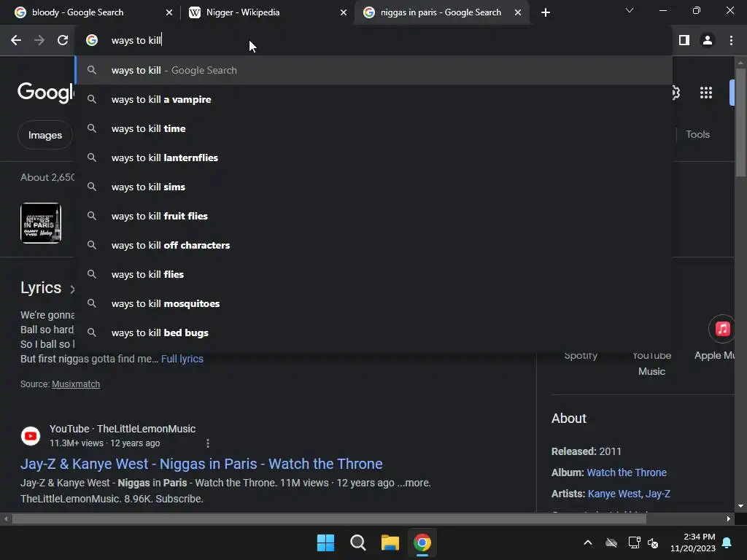Click the scroll down arrow
Image resolution: width=747 pixels, height=560 pixels.
point(740,506)
